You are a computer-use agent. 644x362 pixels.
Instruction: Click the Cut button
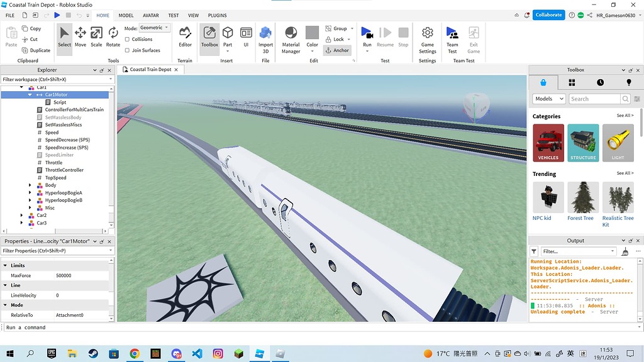[x=30, y=40]
